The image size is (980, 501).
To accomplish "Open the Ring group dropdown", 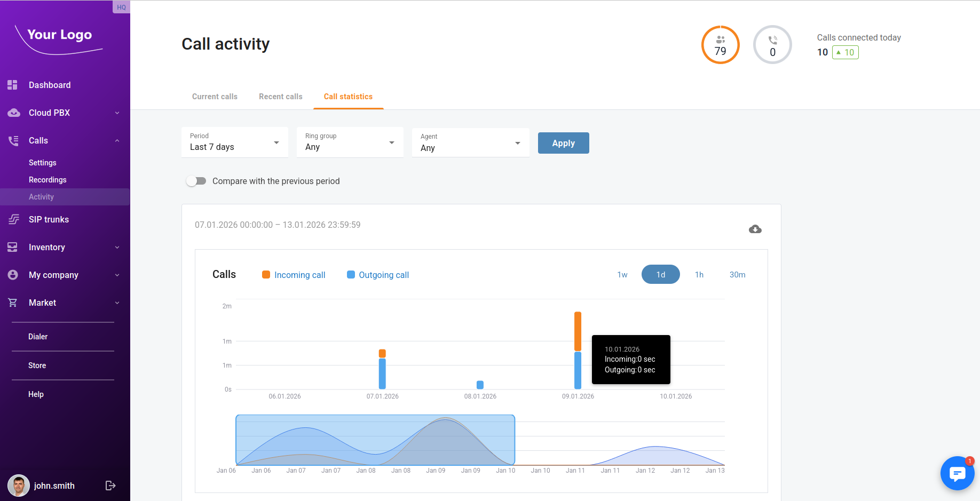I will click(350, 142).
